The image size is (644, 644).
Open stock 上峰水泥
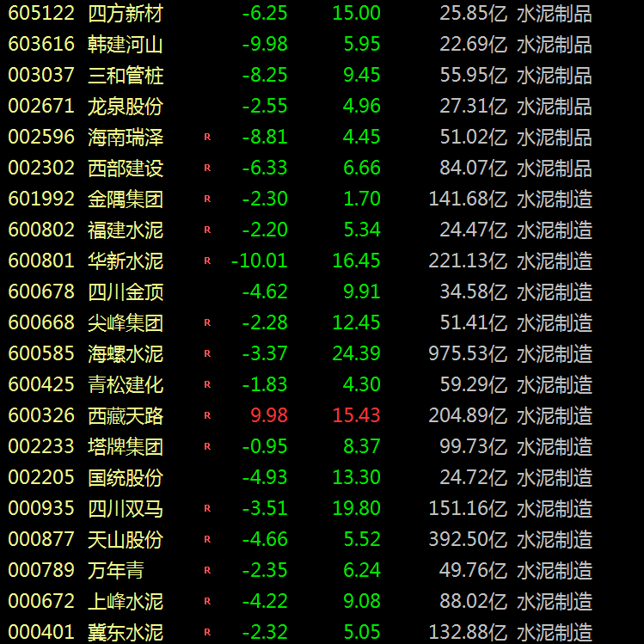[126, 601]
